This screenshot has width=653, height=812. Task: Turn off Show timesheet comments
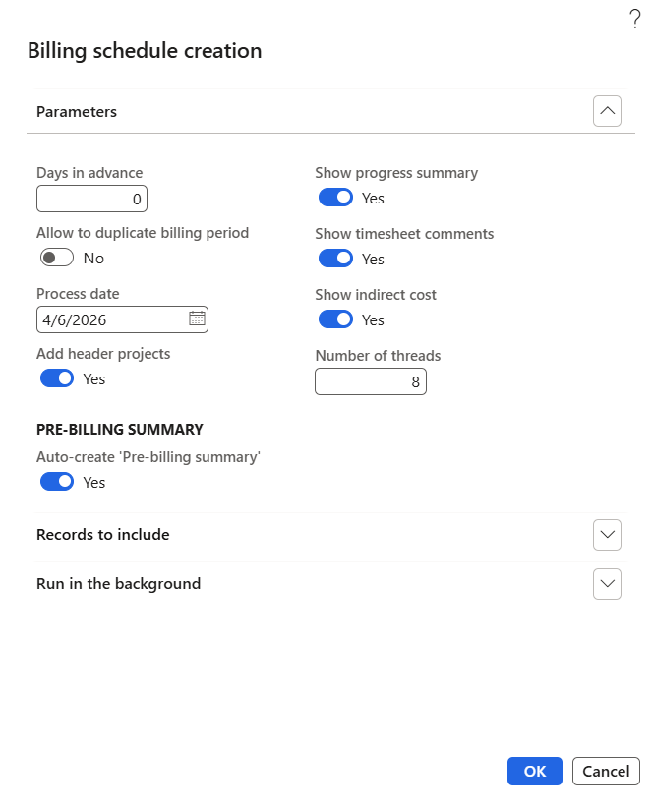pyautogui.click(x=335, y=259)
